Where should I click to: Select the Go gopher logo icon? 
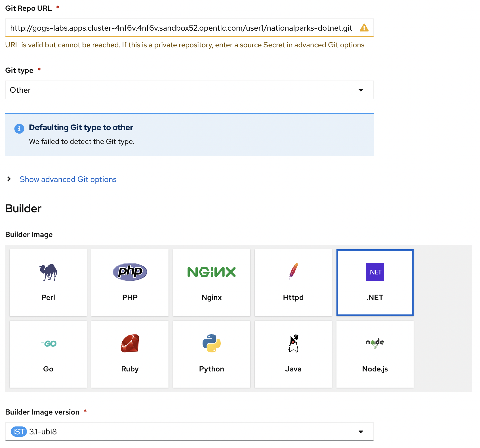pos(48,344)
